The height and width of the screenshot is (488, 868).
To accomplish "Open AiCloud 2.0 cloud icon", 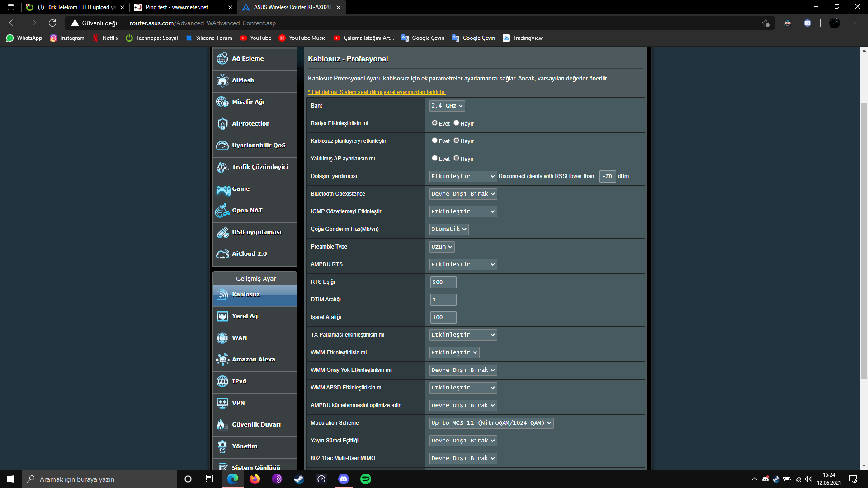I will 222,254.
